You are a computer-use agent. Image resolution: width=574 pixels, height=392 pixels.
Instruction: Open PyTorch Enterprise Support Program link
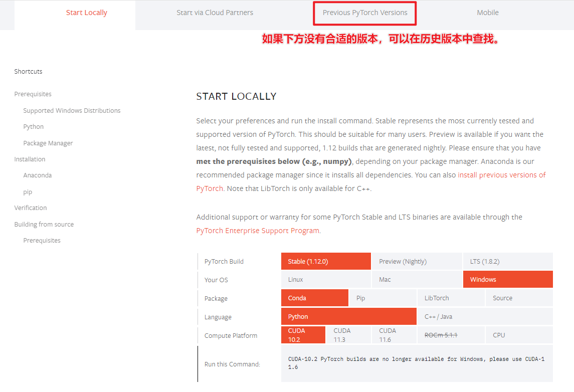coord(258,231)
